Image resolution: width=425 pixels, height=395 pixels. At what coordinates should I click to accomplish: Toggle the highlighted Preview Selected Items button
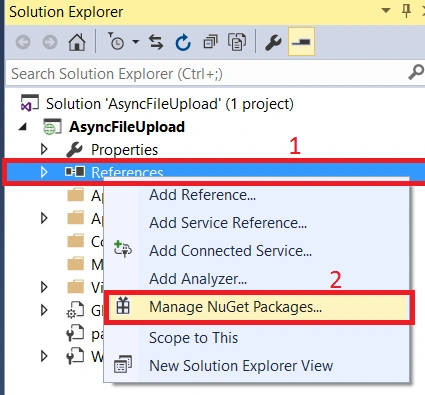tap(301, 42)
